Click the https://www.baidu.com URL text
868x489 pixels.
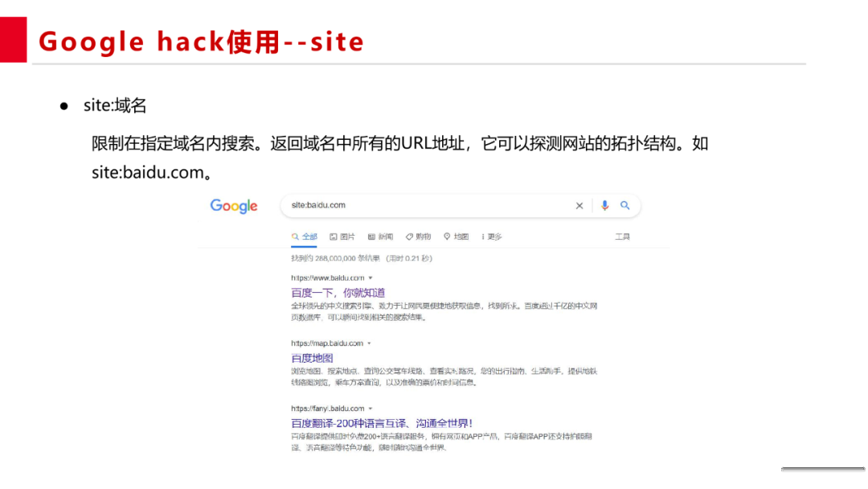click(328, 278)
